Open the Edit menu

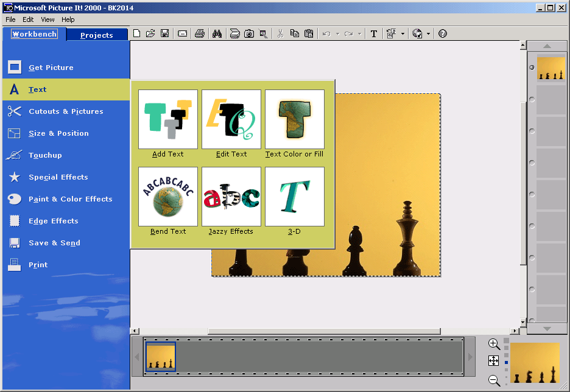point(28,19)
